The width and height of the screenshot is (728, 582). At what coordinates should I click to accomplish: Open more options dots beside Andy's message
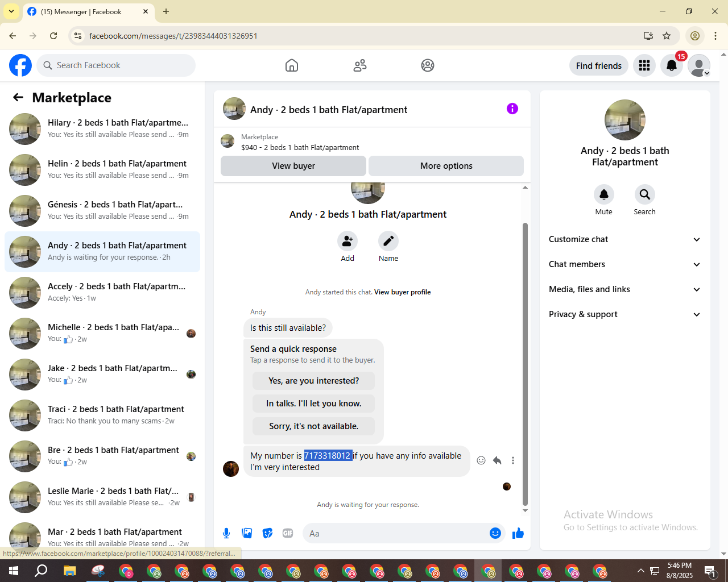coord(513,460)
